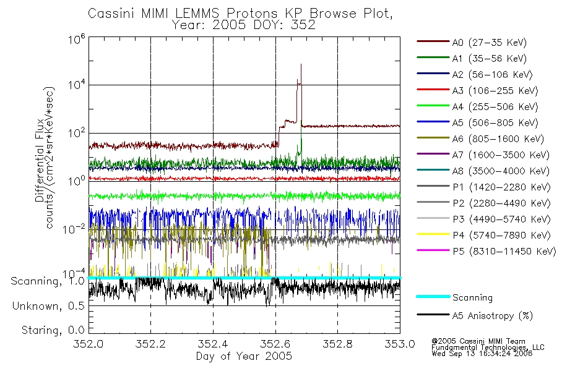Click the 10^6 y-axis tick label
Screen dimensions: 588x371
pyautogui.click(x=77, y=39)
